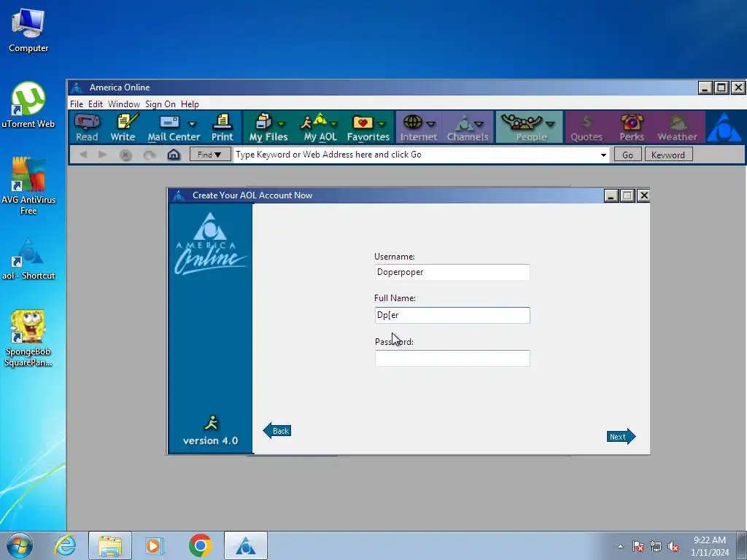This screenshot has height=560, width=747.
Task: Expand the Mail Center dropdown arrow
Action: (192, 124)
